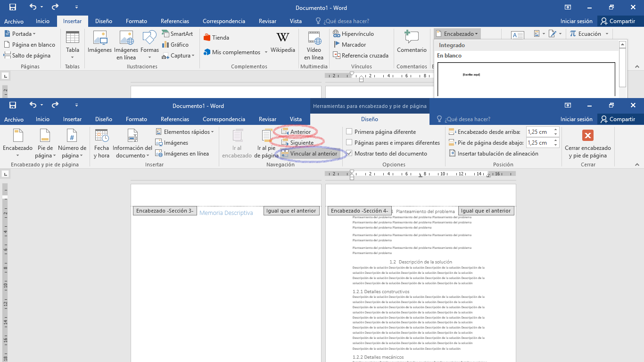The image size is (644, 362).
Task: Click Referencia cruzada
Action: pyautogui.click(x=361, y=56)
